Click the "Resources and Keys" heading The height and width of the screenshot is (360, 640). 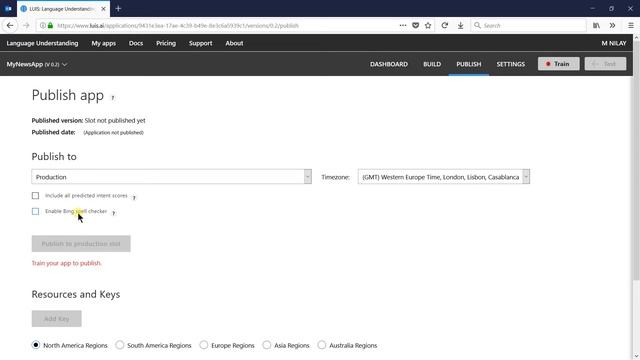point(76,294)
